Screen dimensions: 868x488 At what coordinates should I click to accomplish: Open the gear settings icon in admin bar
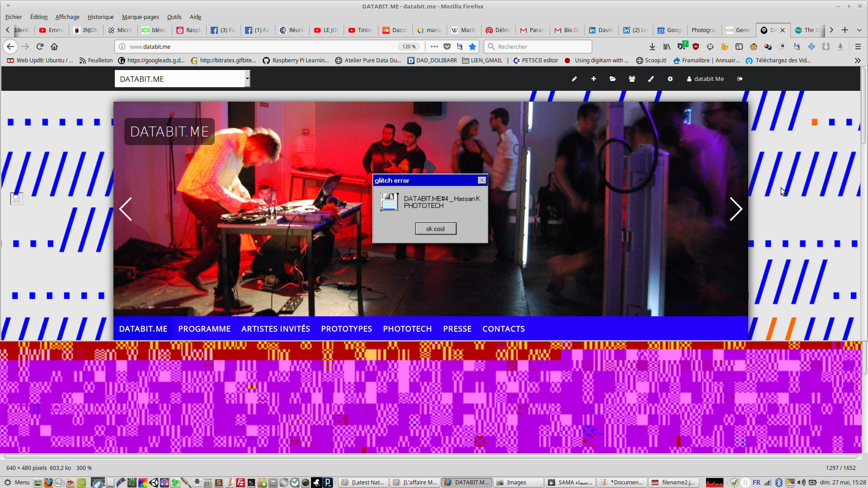(x=670, y=79)
